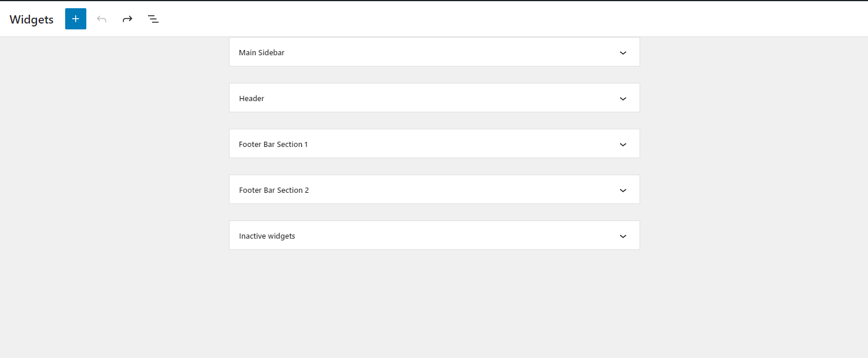
Task: Click the Widgets page title
Action: 31,19
